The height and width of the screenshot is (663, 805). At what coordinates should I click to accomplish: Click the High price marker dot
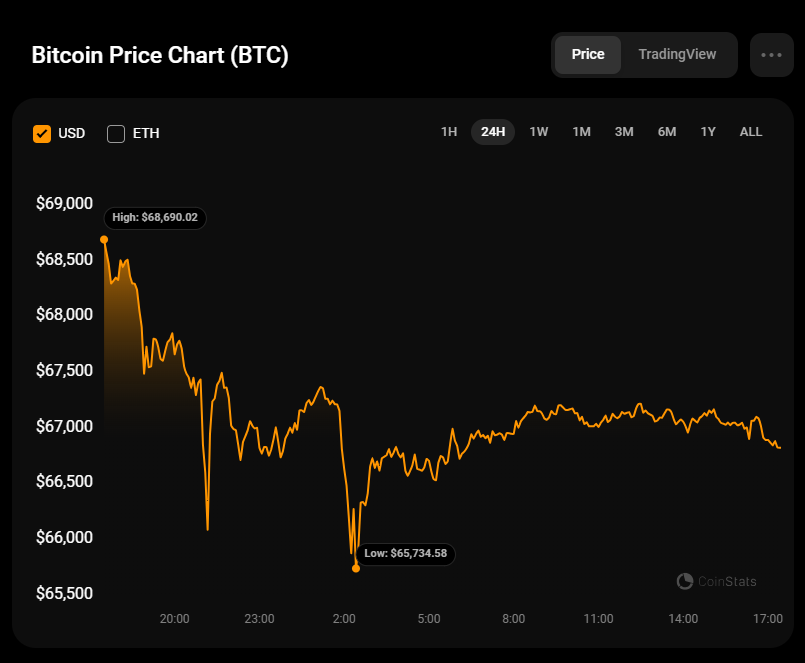coord(104,239)
